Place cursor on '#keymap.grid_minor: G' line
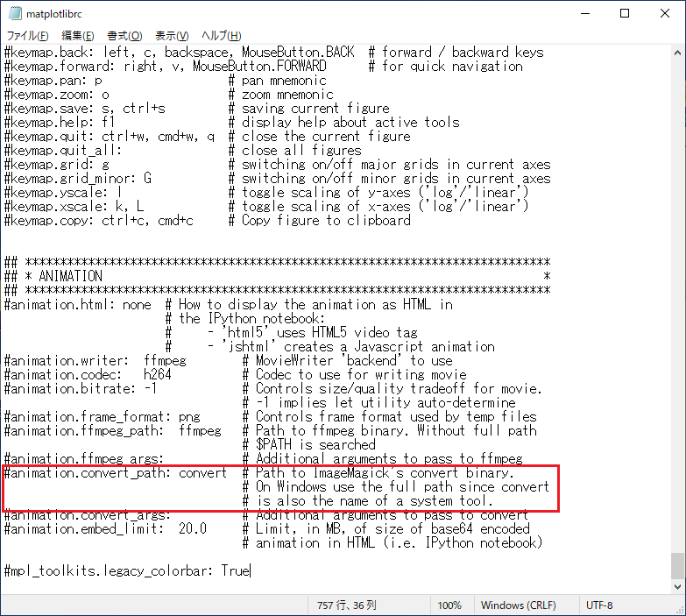This screenshot has height=616, width=686. tap(278, 178)
